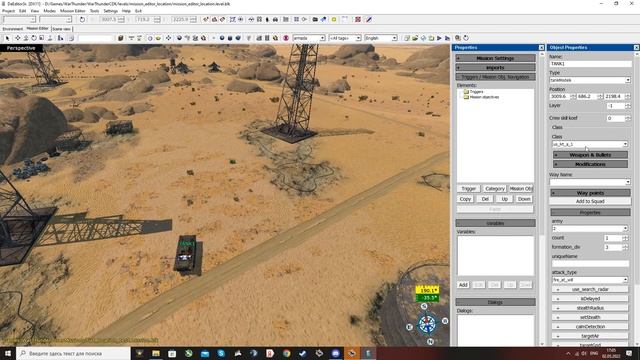Click the Del button under Elements
This screenshot has width=640, height=360.
(x=485, y=199)
